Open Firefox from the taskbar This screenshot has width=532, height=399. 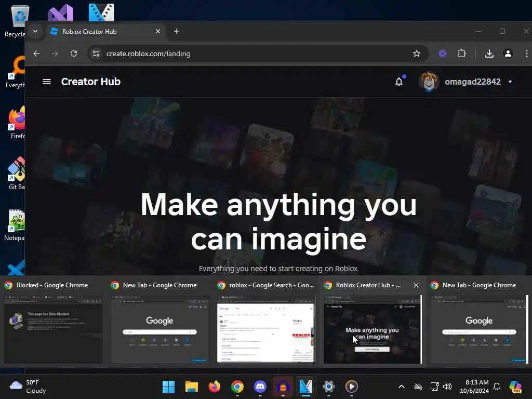pos(215,387)
